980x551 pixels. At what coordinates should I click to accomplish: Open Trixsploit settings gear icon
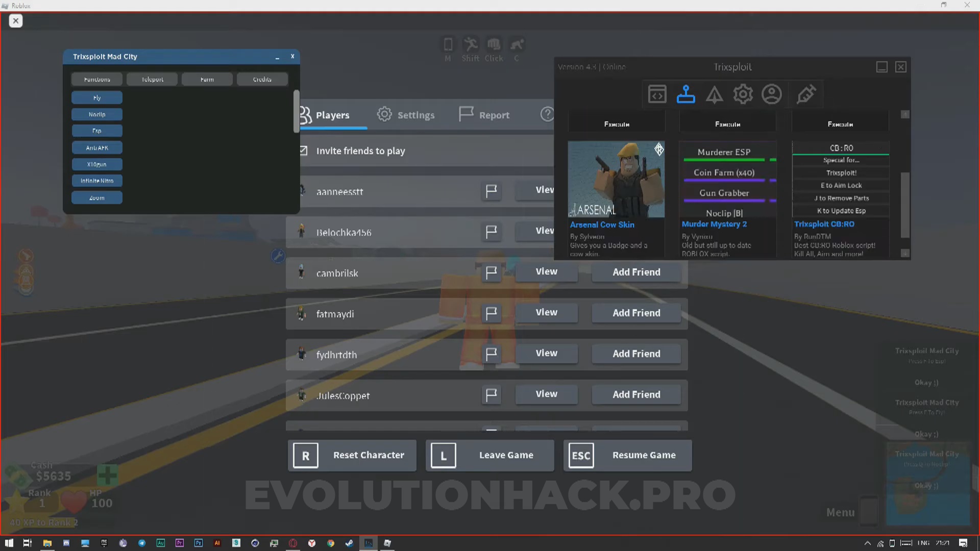click(x=743, y=94)
